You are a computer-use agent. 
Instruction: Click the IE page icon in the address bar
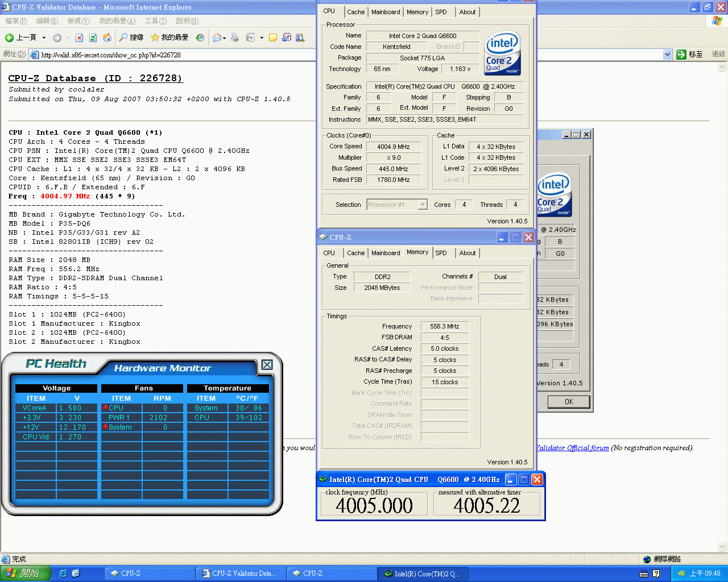tap(34, 55)
